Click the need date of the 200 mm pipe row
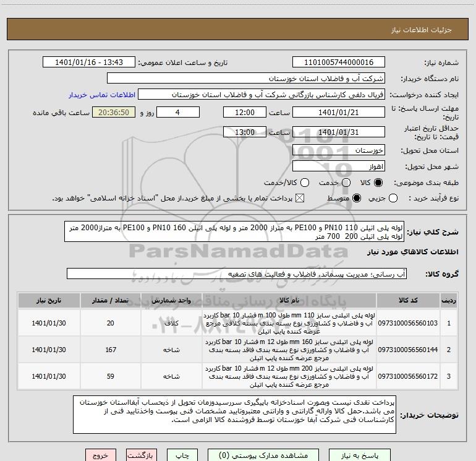476x461 pixels. (x=49, y=376)
